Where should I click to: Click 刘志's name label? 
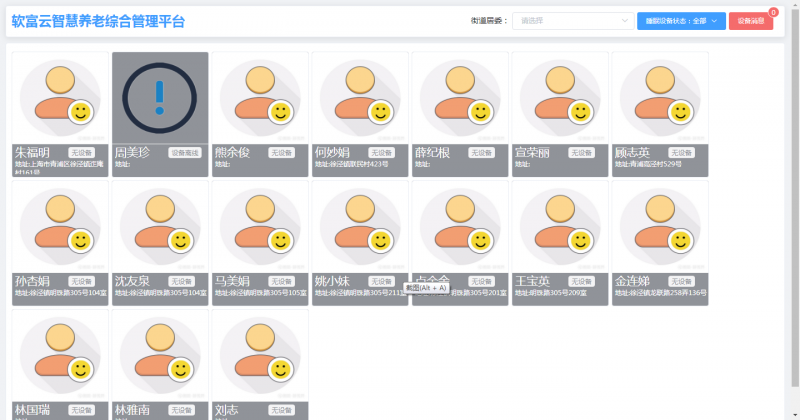[x=227, y=410]
